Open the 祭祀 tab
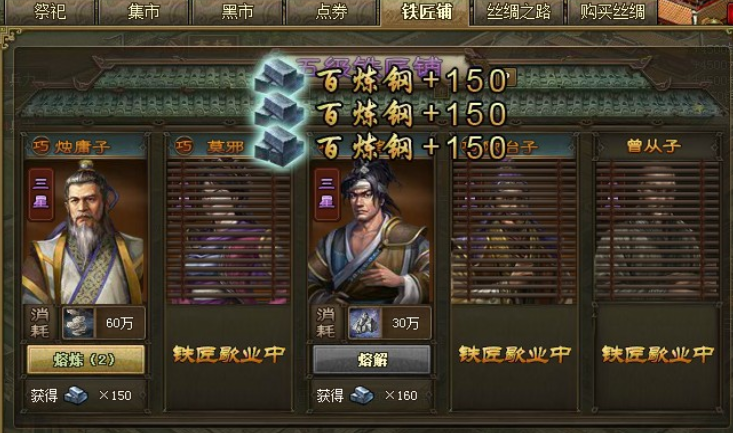The width and height of the screenshot is (733, 433). pyautogui.click(x=50, y=12)
